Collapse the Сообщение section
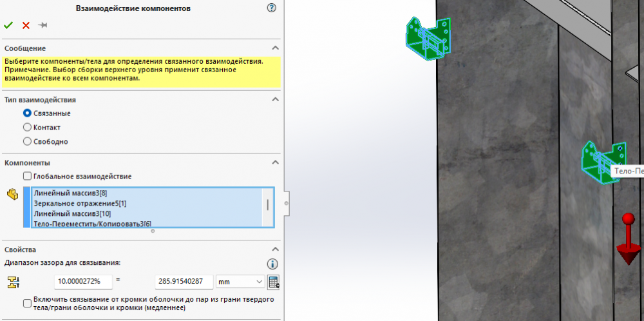 275,48
